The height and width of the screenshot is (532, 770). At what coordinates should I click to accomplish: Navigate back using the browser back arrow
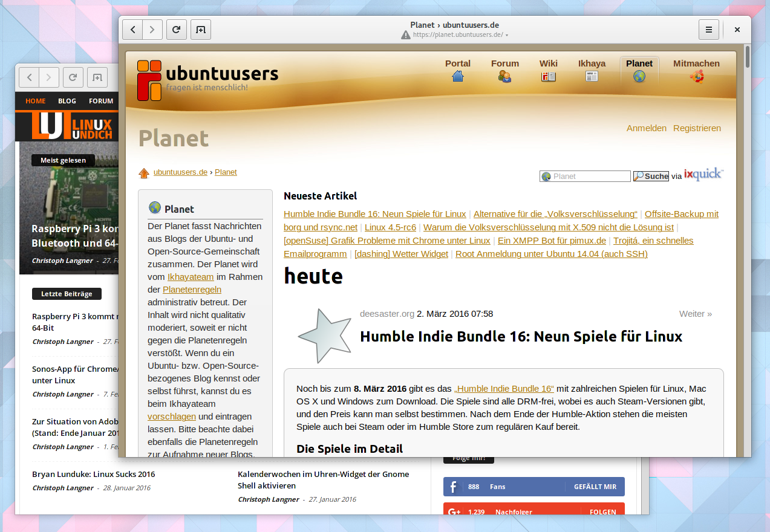(132, 29)
